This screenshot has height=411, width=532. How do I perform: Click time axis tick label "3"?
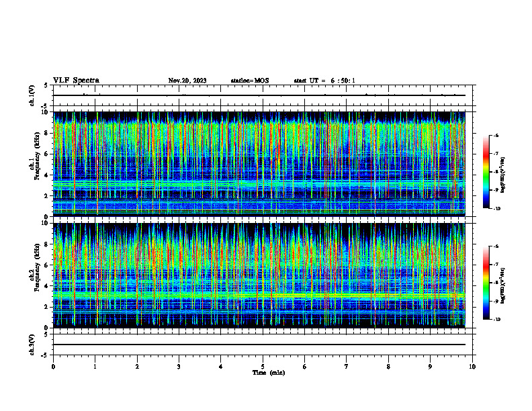pos(179,367)
